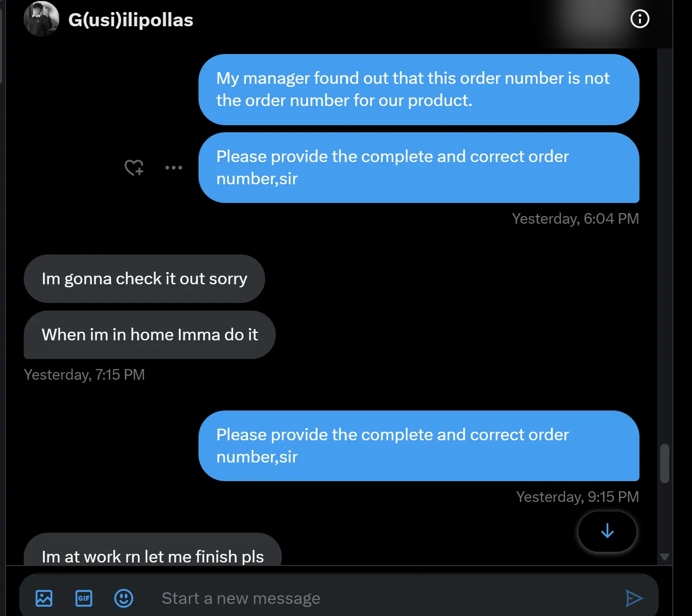Click the "My manager found out" message bubble
The width and height of the screenshot is (692, 616).
pos(418,89)
